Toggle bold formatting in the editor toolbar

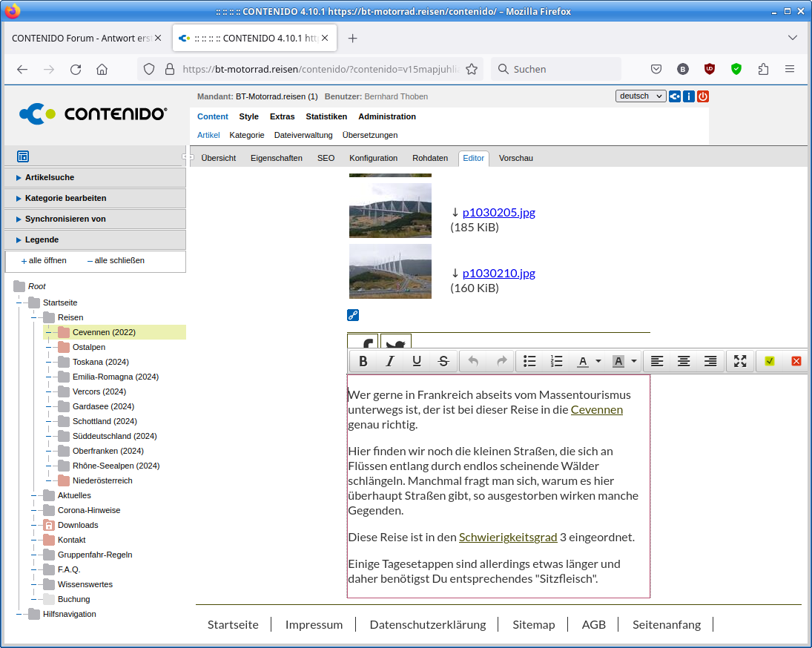[x=363, y=361]
